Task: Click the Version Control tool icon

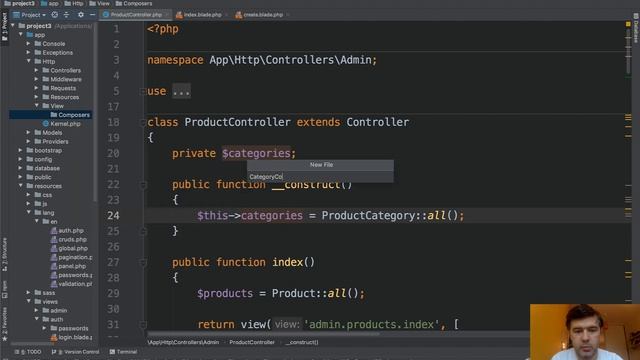Action: 54,351
